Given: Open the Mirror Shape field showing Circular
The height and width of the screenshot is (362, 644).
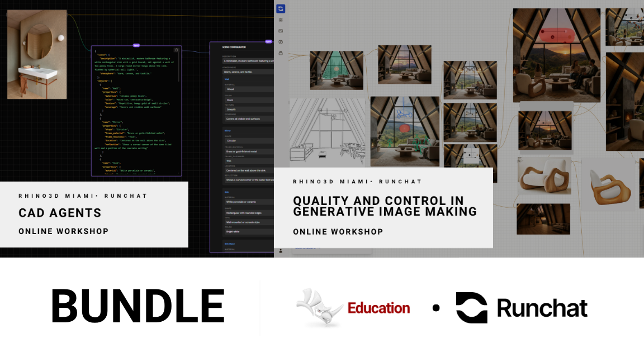Looking at the screenshot, I should 249,140.
